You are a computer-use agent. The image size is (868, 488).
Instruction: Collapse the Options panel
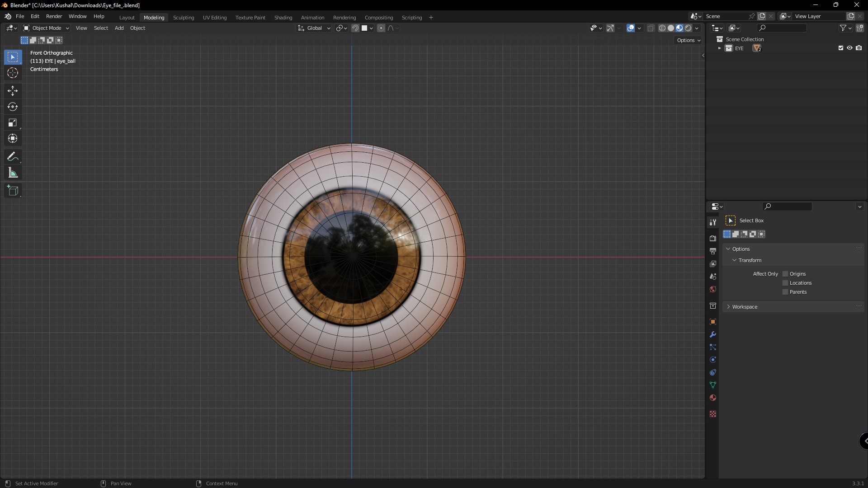coord(728,249)
